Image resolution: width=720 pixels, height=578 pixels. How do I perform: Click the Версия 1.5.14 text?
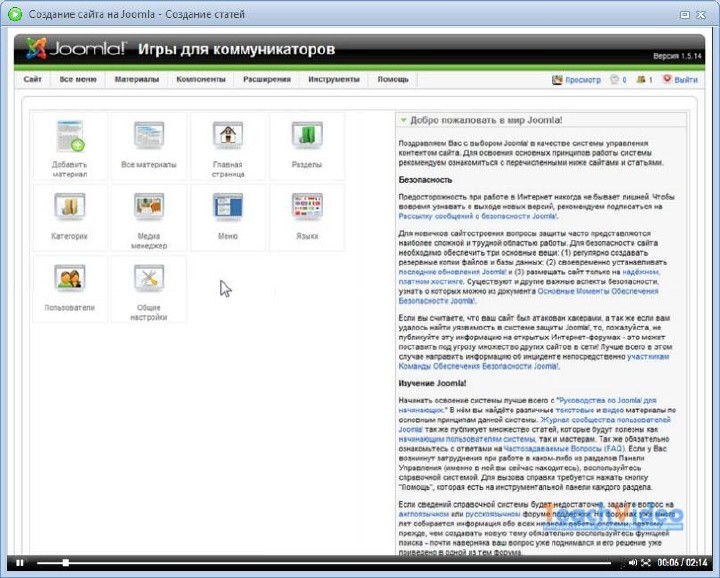point(677,56)
